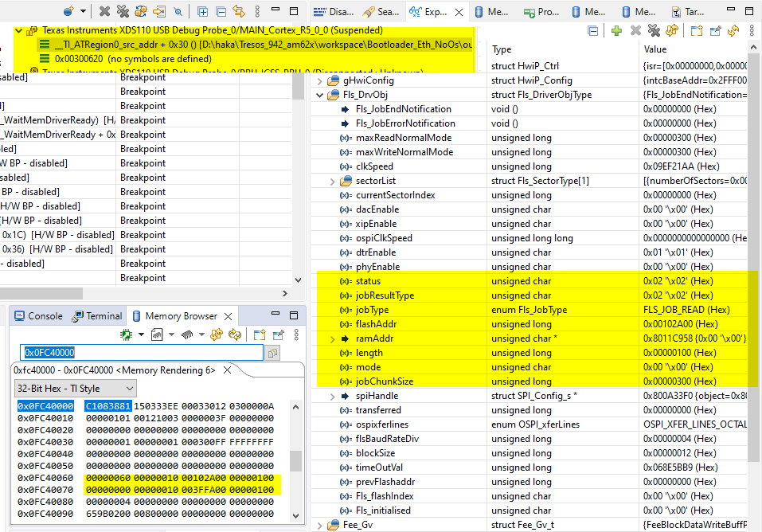Expand the sectorList struct node
Image resolution: width=762 pixels, height=532 pixels.
pos(332,182)
